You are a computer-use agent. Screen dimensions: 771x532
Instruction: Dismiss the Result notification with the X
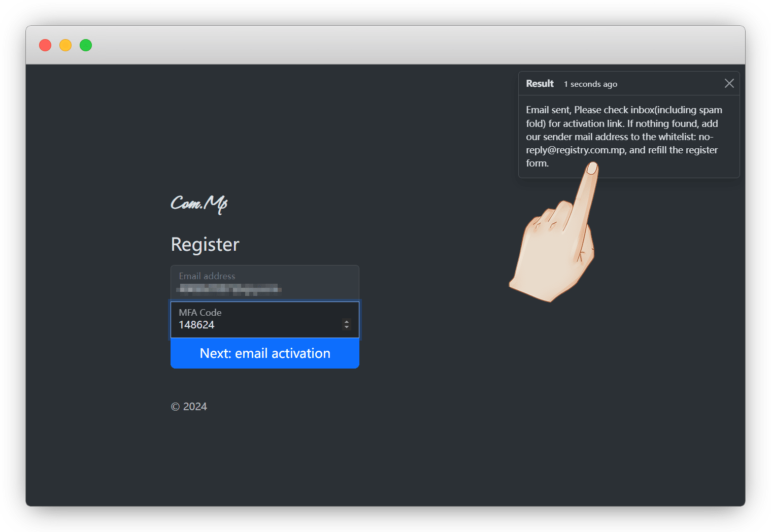pos(729,83)
